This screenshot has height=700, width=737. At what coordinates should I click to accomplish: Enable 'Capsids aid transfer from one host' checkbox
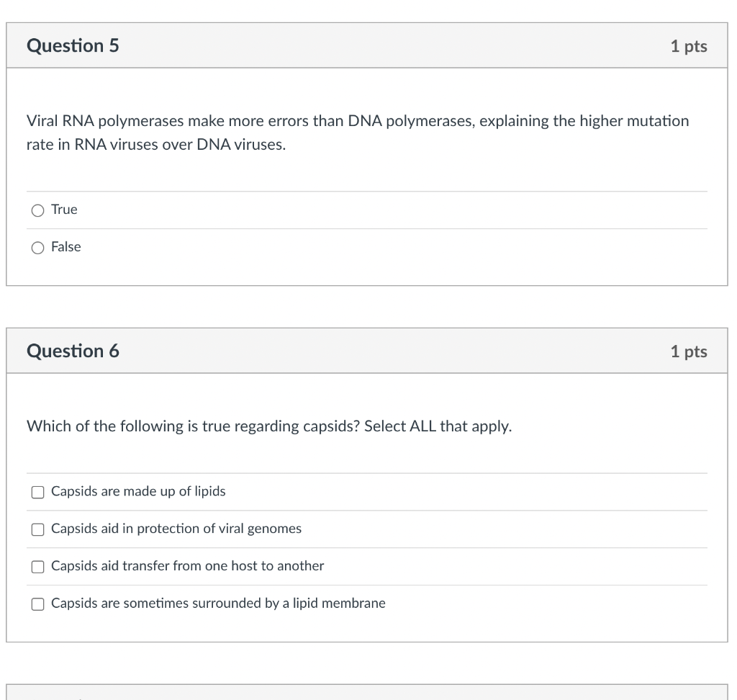point(37,567)
